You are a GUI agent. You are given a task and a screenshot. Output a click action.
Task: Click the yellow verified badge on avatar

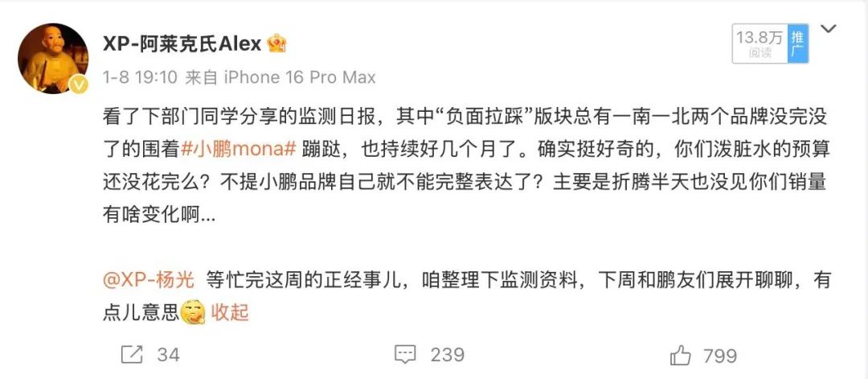pos(79,84)
